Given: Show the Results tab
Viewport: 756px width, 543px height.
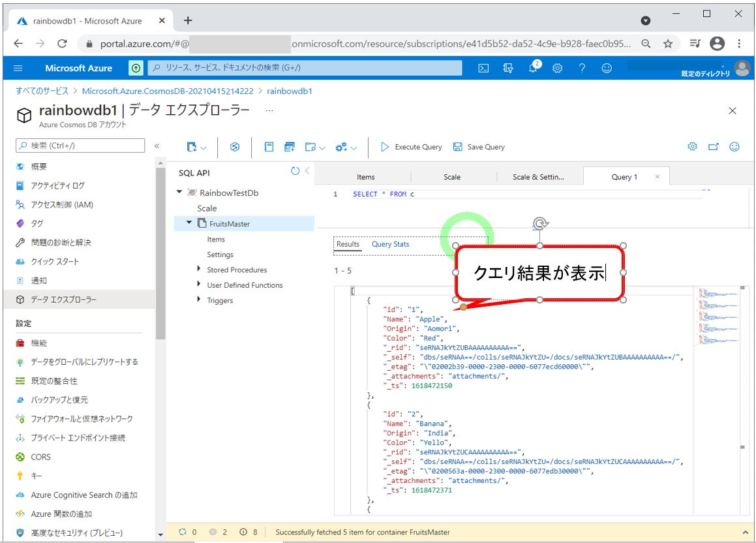Looking at the screenshot, I should click(348, 244).
